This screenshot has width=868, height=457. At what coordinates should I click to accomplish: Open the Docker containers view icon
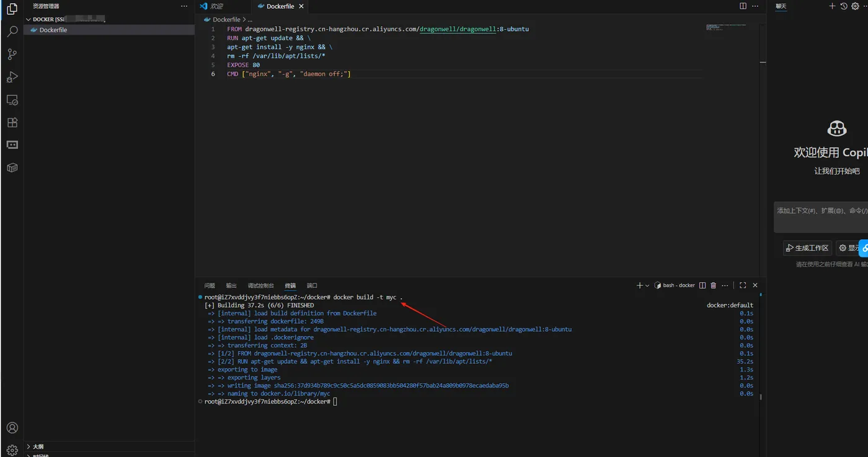12,167
